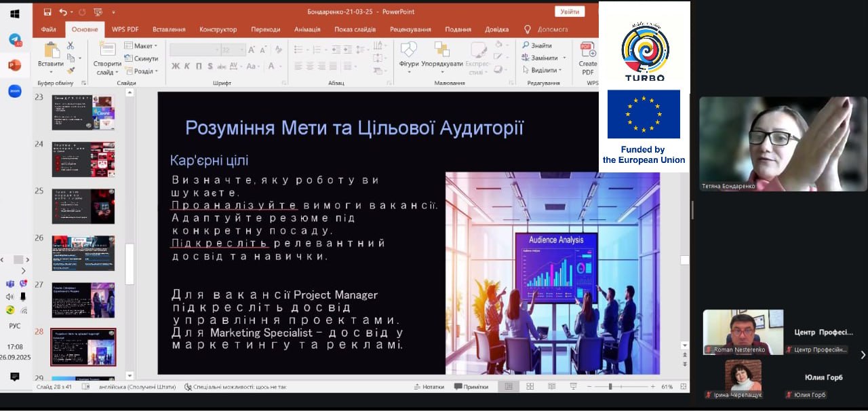This screenshot has width=868, height=412.
Task: Click the Знайти find button
Action: tap(537, 45)
